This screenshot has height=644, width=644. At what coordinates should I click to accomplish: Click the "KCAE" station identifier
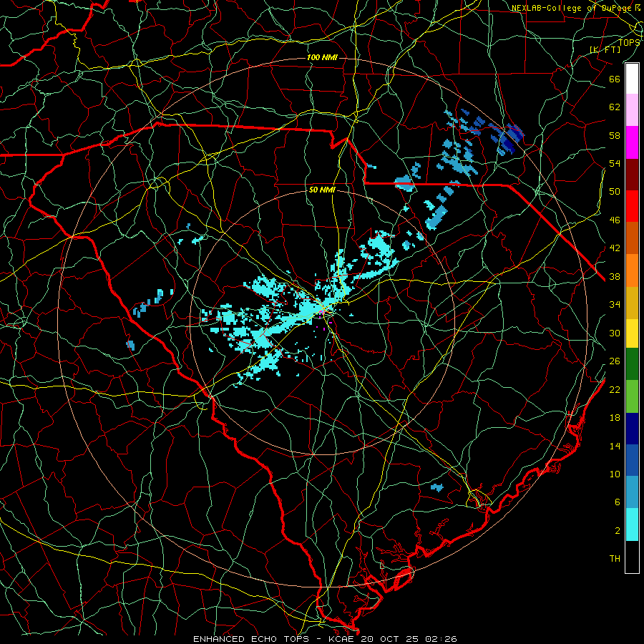click(342, 639)
